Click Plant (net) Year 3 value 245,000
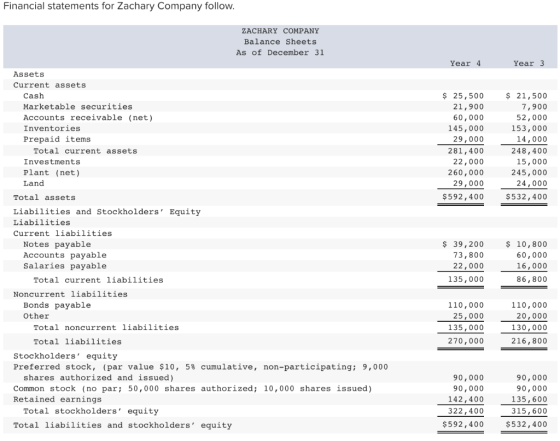Screen dimensions: 560x441 [x=529, y=172]
